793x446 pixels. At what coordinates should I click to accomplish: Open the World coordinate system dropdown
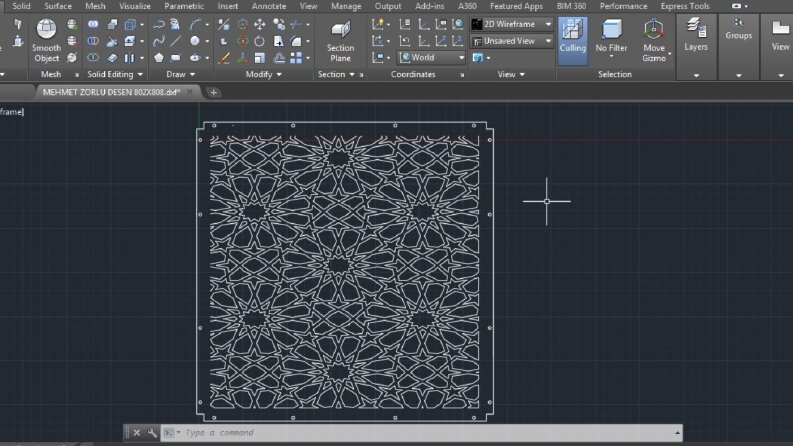click(x=431, y=58)
